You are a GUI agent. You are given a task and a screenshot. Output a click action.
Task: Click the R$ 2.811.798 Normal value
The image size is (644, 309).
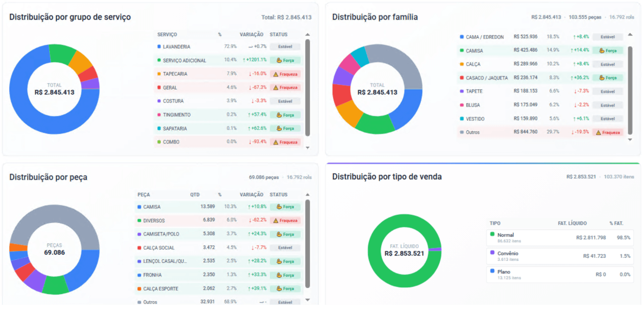click(591, 238)
